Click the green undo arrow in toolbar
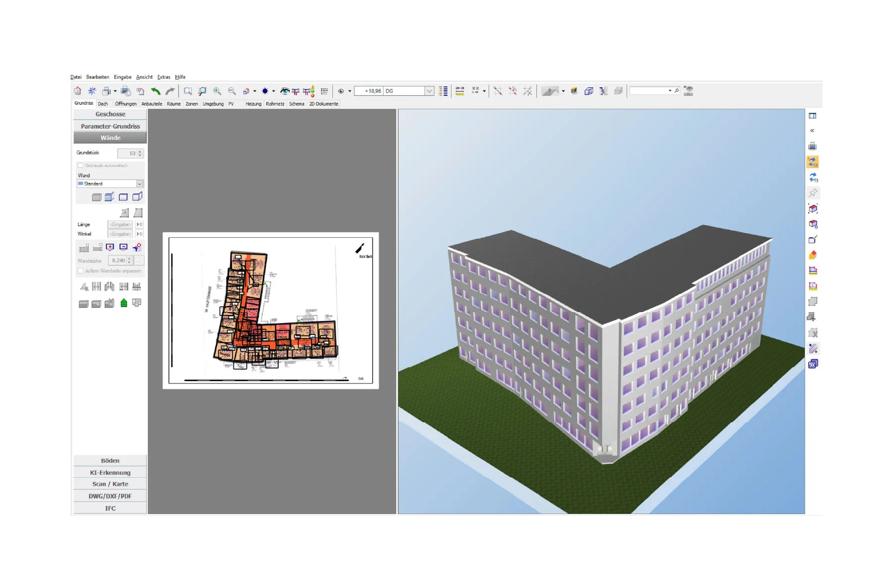 click(x=155, y=91)
